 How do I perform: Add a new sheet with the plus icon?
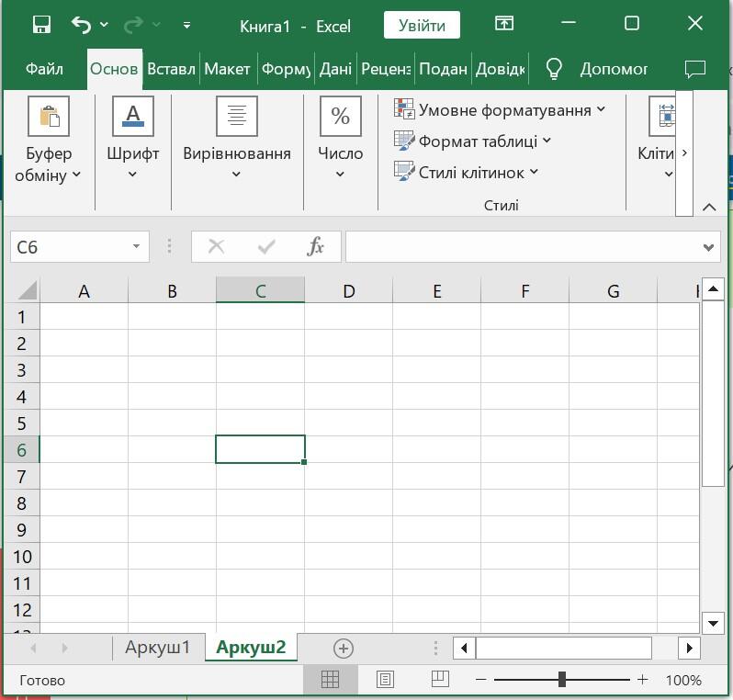click(x=344, y=648)
